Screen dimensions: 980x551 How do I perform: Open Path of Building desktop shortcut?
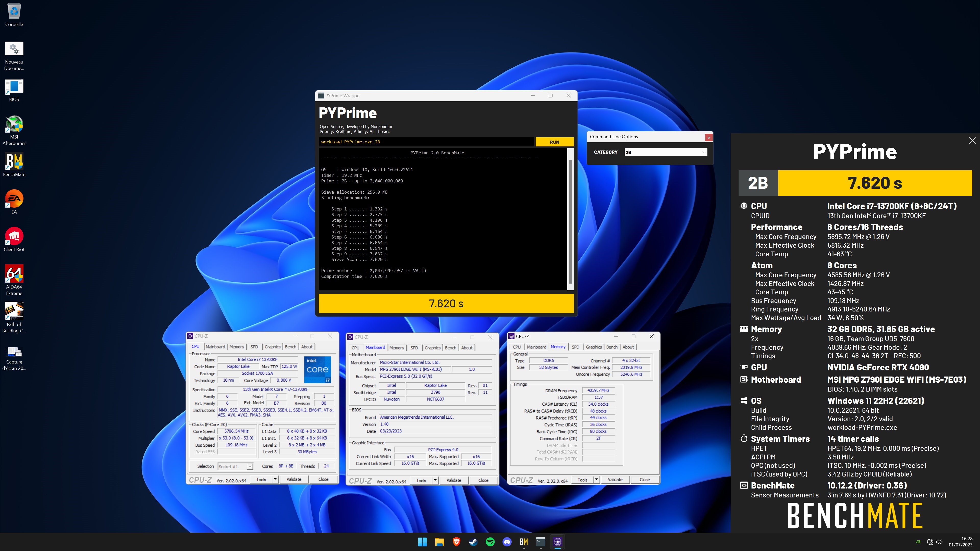point(14,318)
